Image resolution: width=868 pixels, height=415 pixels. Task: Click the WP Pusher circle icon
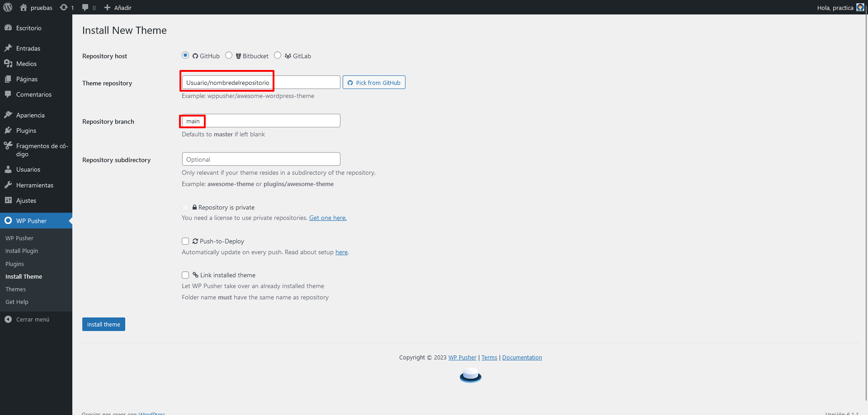click(x=8, y=221)
